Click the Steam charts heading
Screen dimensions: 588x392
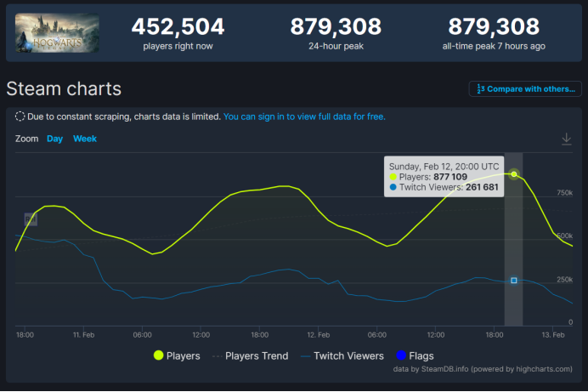click(x=64, y=89)
